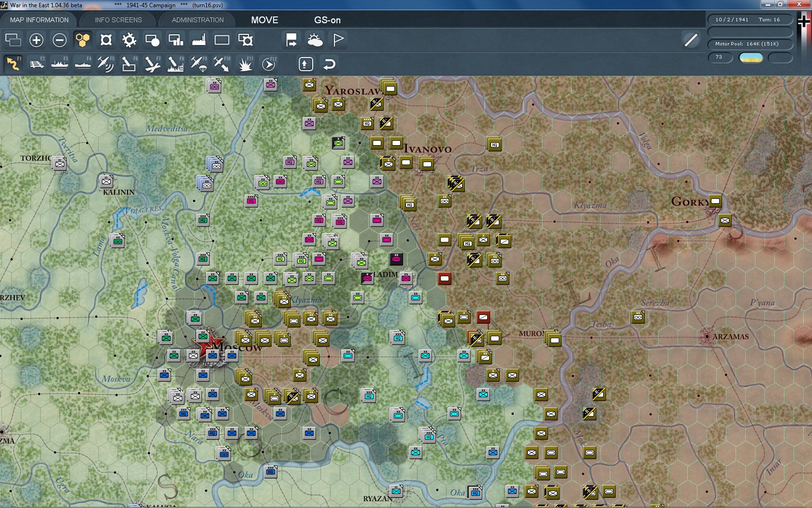Click the 73 value indicator
Viewport: 812px width, 508px height.
coord(720,58)
